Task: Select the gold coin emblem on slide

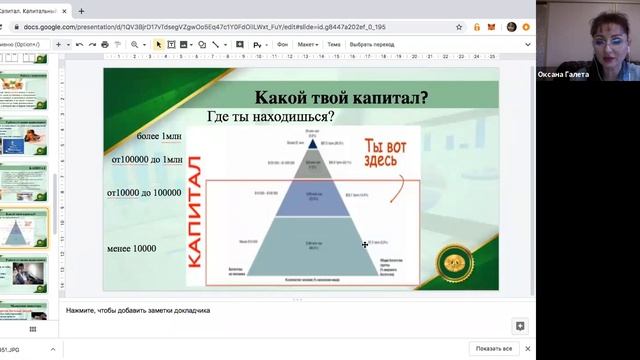Action: (x=455, y=263)
